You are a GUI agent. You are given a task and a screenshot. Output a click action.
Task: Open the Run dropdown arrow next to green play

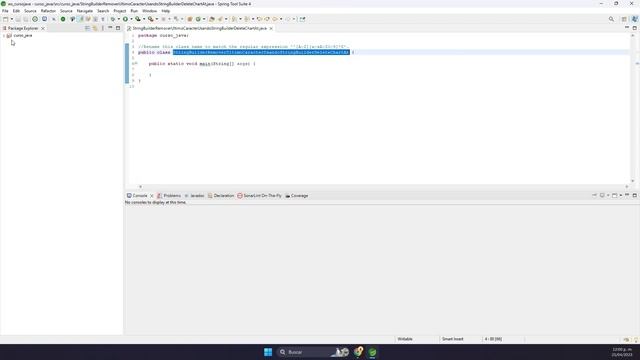click(131, 19)
